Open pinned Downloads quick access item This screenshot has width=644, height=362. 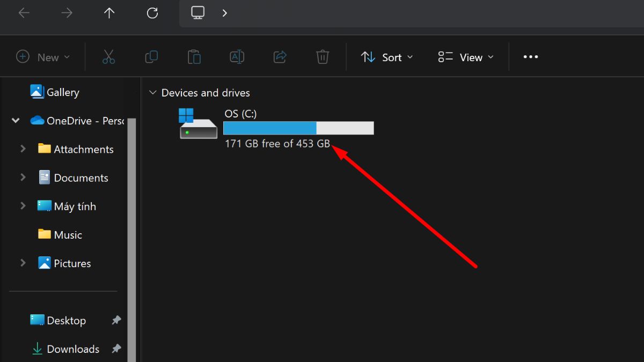[73, 349]
